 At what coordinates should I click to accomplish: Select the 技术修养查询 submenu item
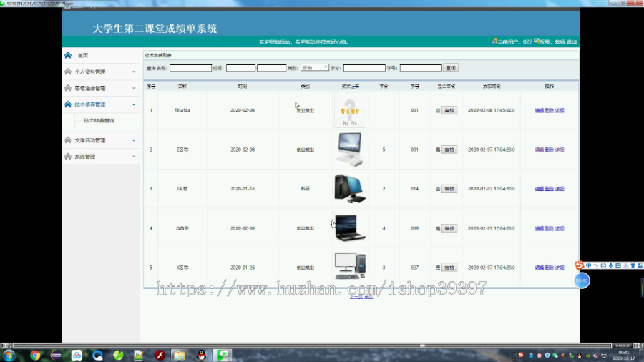tap(99, 121)
